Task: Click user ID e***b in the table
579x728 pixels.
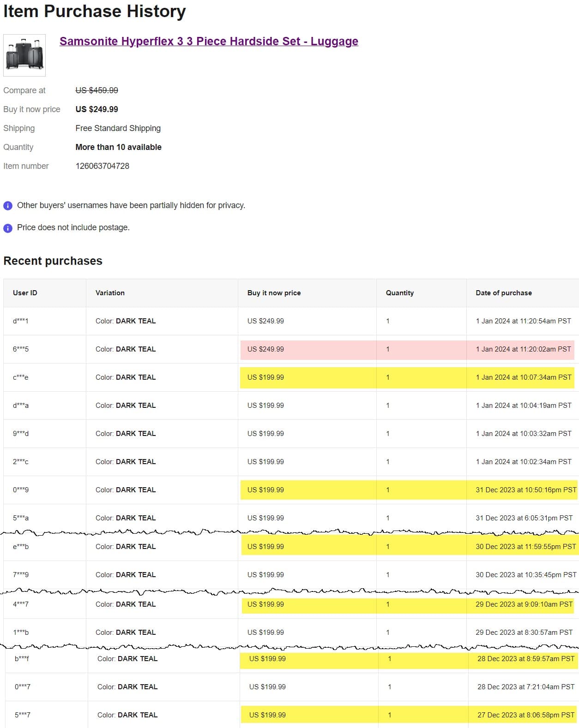Action: click(x=21, y=547)
